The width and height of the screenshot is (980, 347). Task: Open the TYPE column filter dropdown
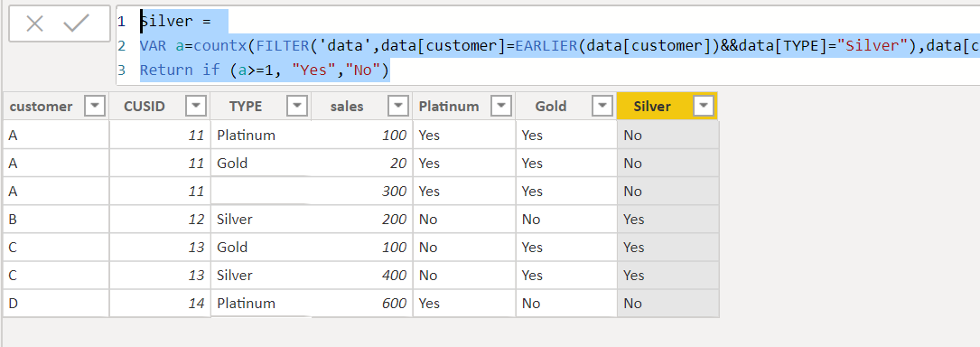[297, 107]
